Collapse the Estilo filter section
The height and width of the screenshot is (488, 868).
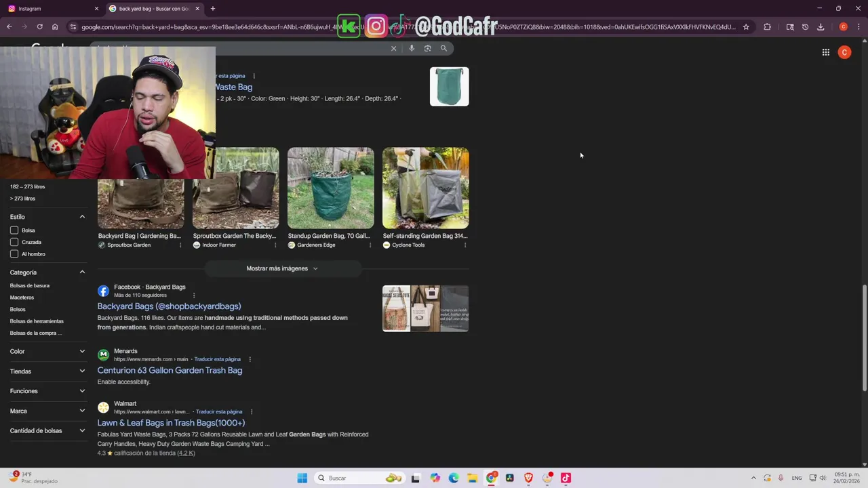(82, 217)
